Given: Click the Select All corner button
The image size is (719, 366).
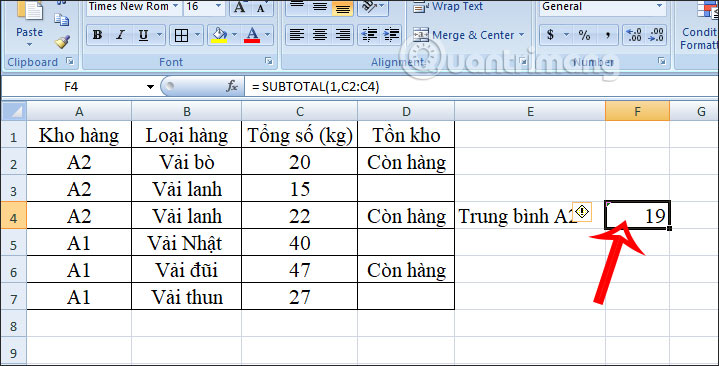Looking at the screenshot, I should click(14, 111).
